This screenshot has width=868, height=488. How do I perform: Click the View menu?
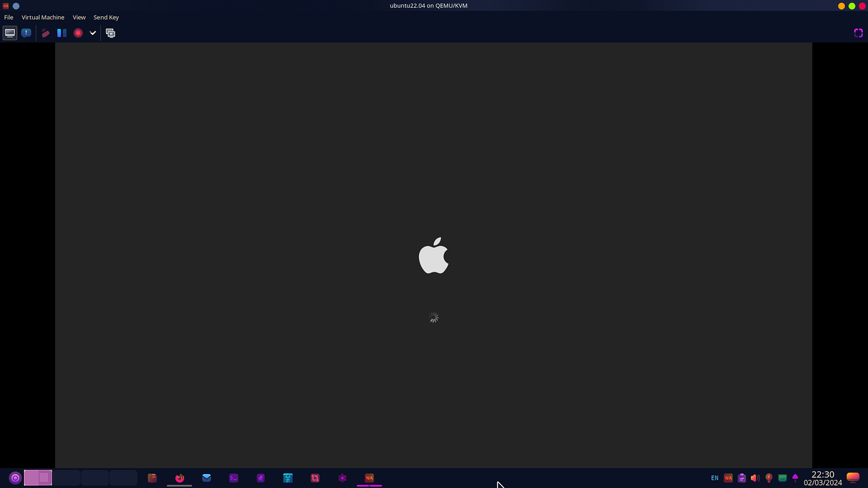tap(79, 17)
